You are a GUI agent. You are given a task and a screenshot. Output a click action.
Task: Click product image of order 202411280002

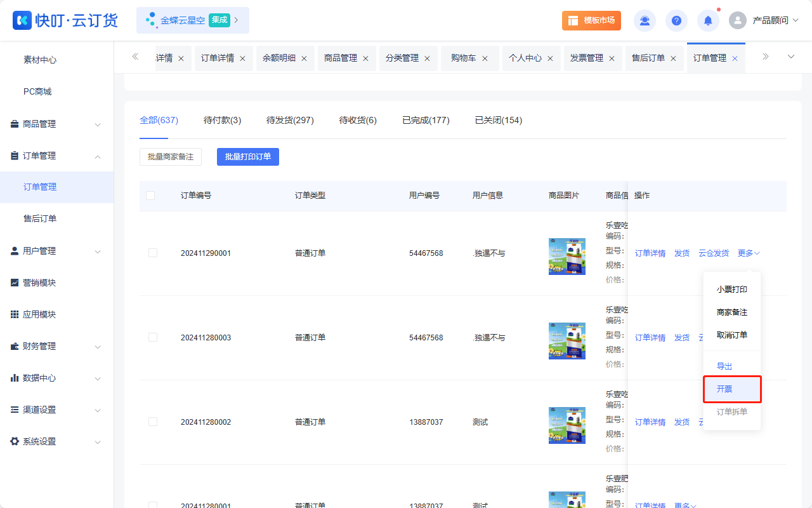pos(567,425)
